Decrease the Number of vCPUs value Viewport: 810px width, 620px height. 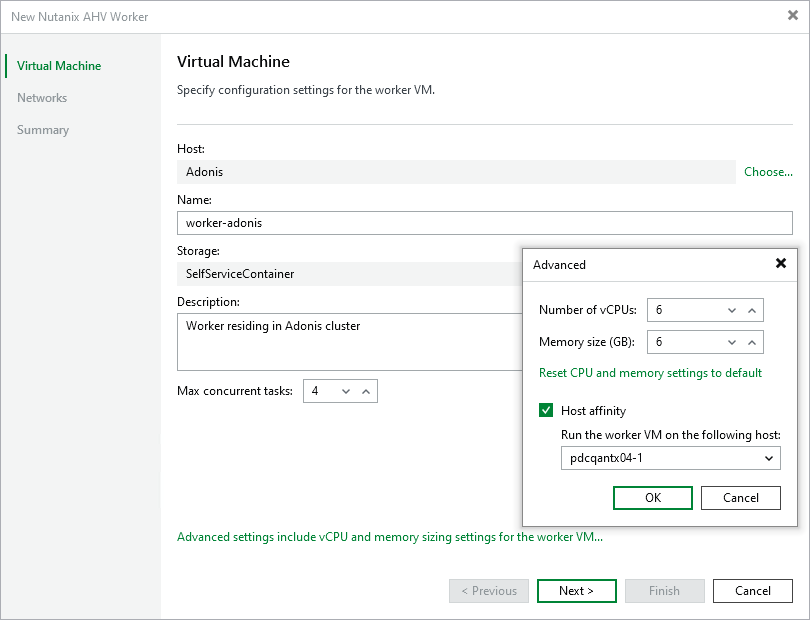(x=731, y=311)
